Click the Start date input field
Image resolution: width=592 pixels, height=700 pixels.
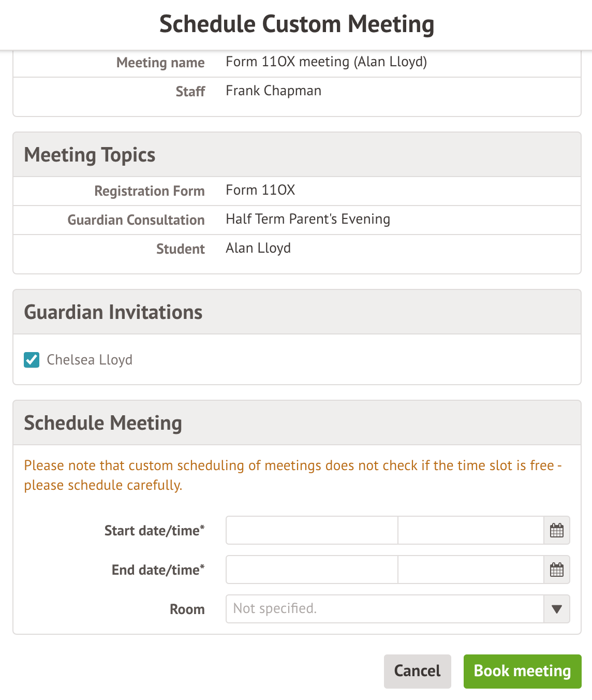coord(312,530)
